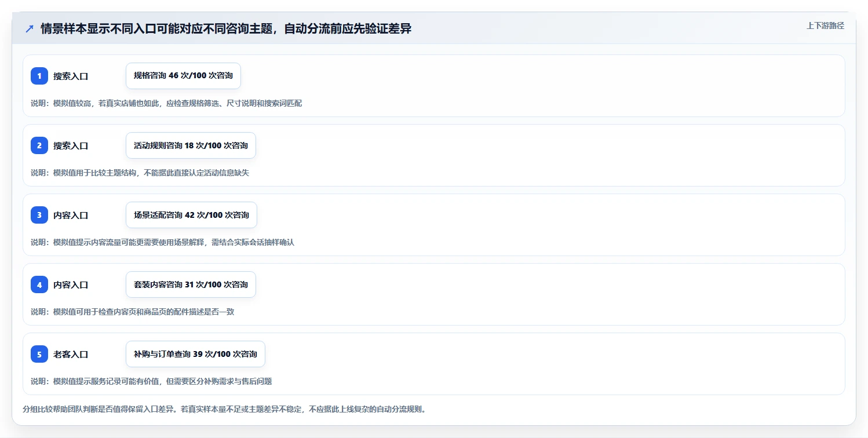868x438 pixels.
Task: Select step badge number 1
Action: (39, 76)
